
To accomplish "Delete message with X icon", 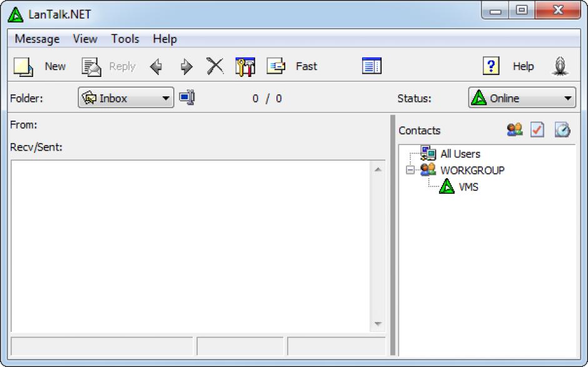I will click(x=215, y=66).
